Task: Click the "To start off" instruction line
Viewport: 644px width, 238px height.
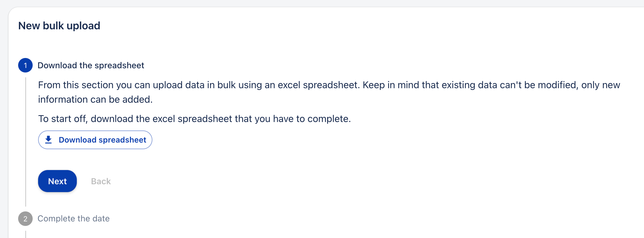Action: point(194,119)
